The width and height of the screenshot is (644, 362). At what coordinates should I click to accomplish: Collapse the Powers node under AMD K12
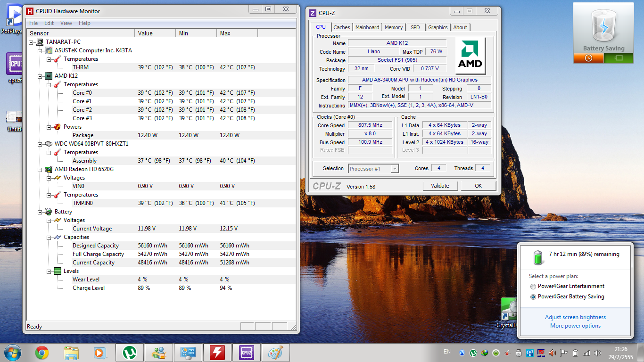49,127
